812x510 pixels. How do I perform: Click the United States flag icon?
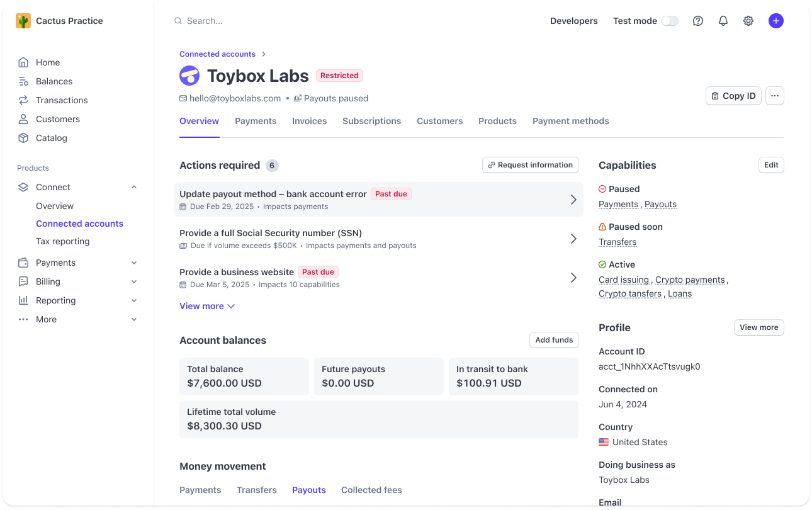click(x=604, y=442)
